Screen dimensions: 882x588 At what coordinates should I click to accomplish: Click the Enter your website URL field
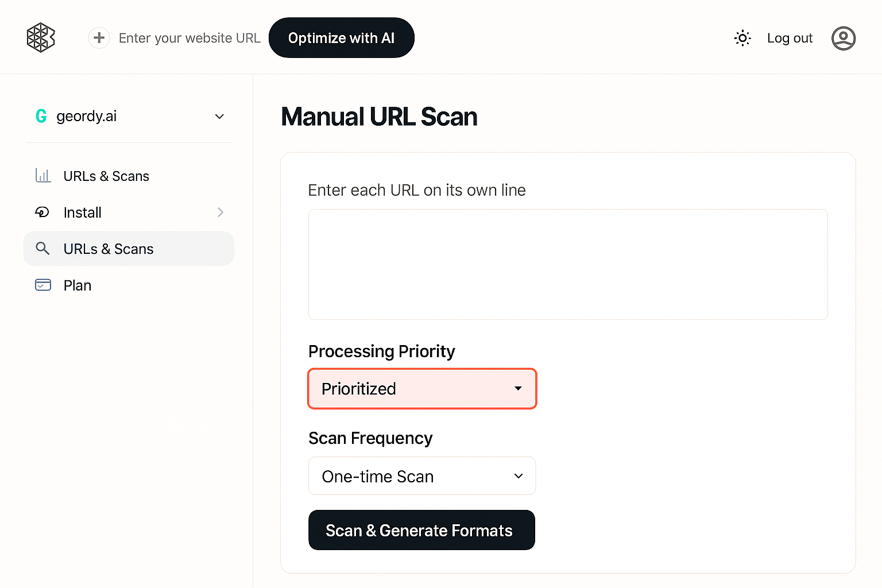189,37
